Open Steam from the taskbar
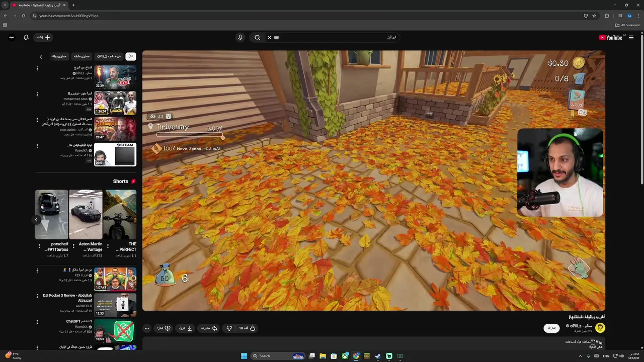This screenshot has height=362, width=644. pyautogui.click(x=378, y=356)
